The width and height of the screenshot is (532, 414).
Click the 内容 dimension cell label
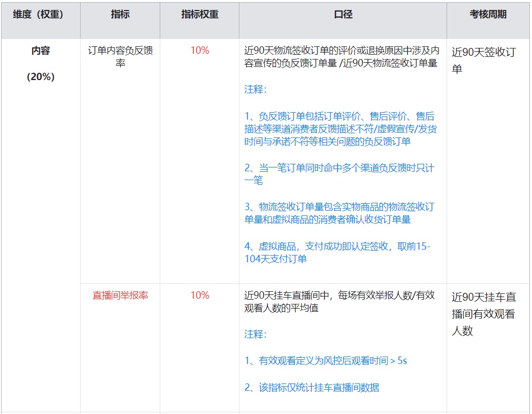[x=41, y=51]
